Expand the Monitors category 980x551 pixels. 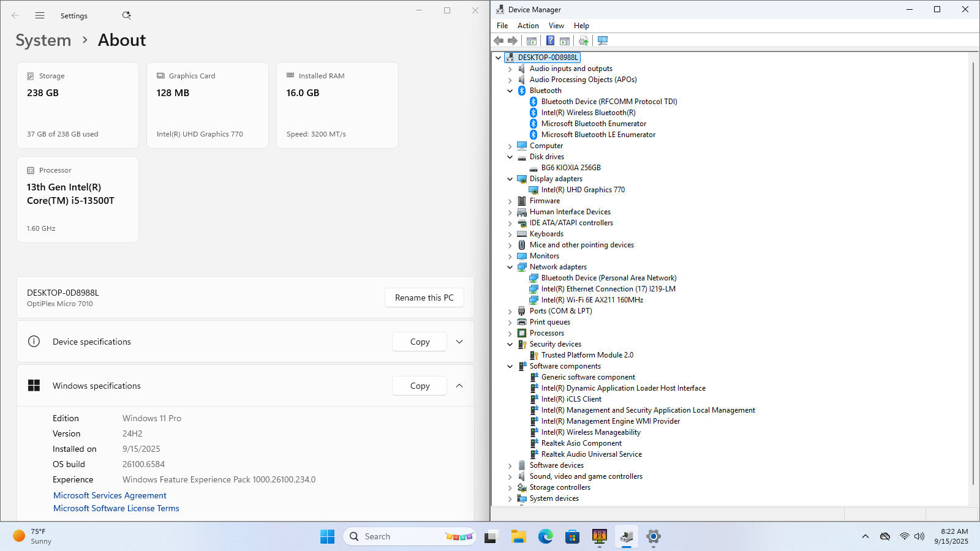coord(510,256)
